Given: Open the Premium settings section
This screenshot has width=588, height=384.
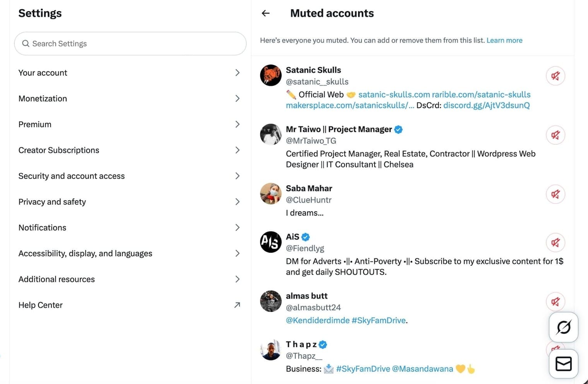Looking at the screenshot, I should [35, 124].
